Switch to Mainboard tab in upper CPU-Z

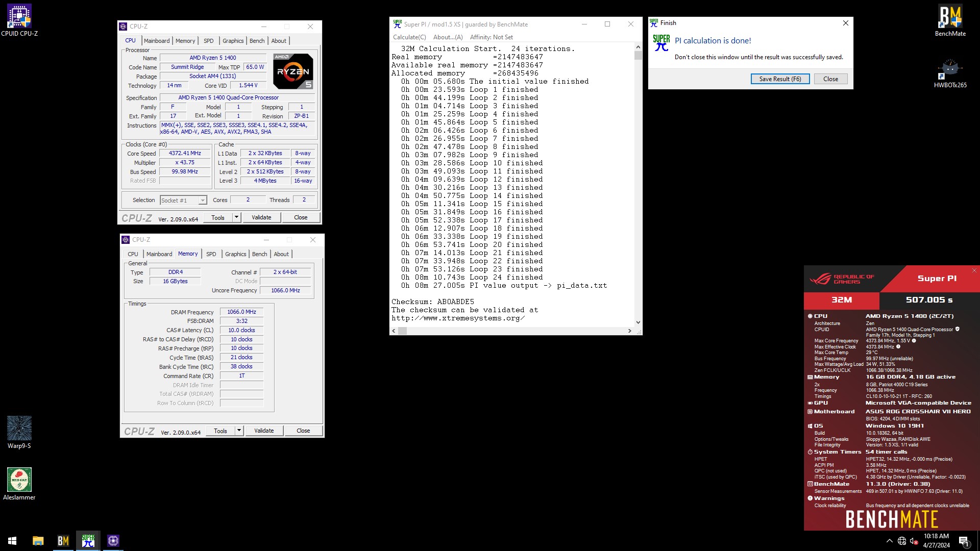pyautogui.click(x=157, y=41)
